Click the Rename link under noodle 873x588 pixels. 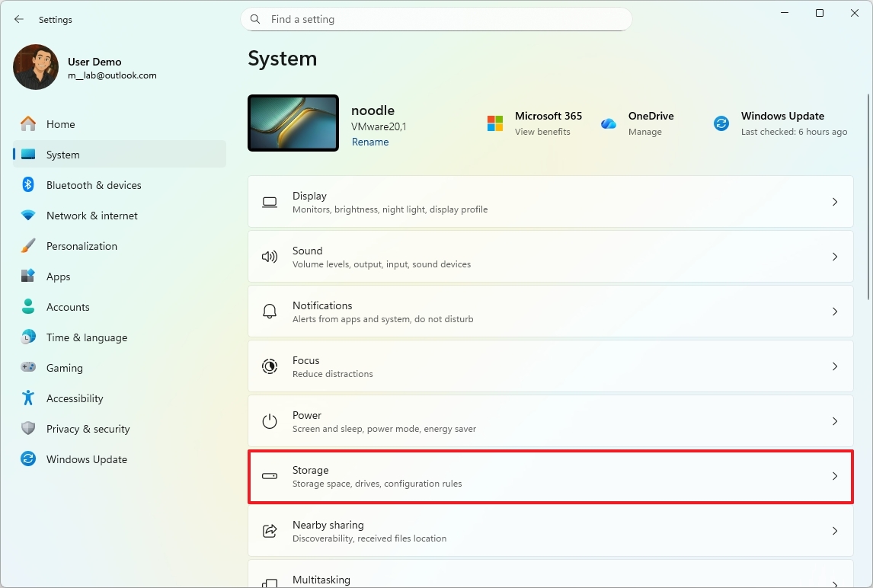pos(370,142)
